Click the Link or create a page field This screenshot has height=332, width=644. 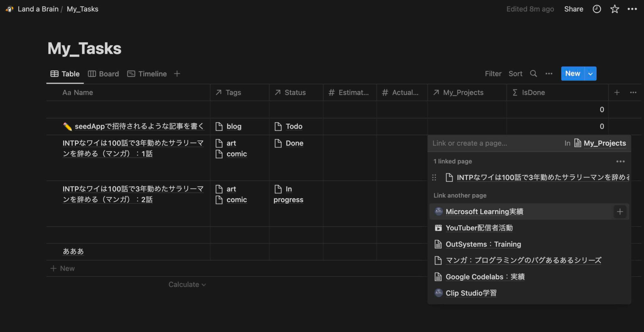point(496,143)
